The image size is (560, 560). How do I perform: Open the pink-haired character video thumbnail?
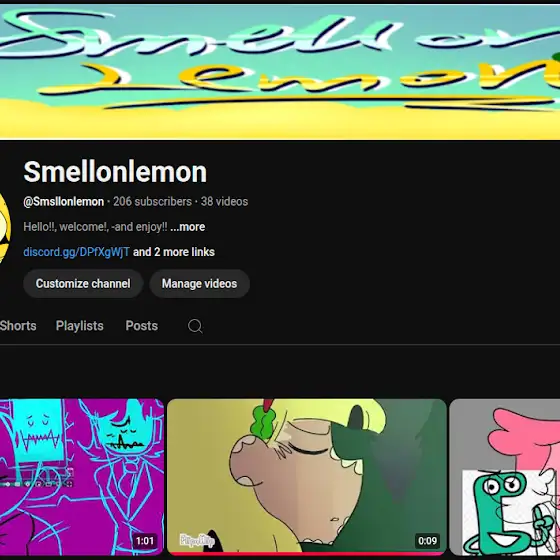(x=505, y=477)
